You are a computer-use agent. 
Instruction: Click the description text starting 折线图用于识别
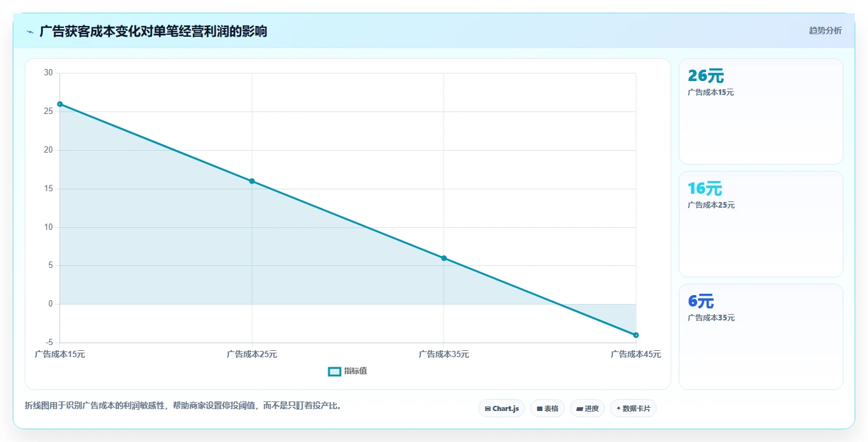[x=183, y=405]
